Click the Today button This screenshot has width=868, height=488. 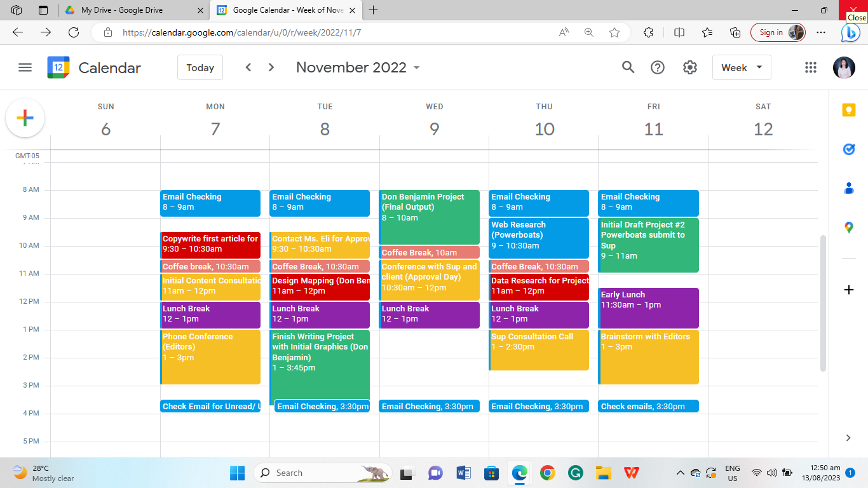point(200,67)
